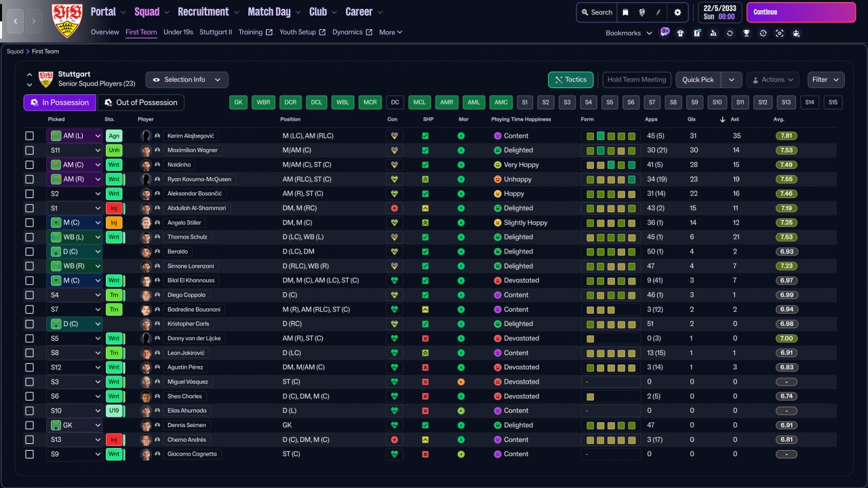Tick the checkbox for Kerim Alajbegović
Image resolution: width=868 pixels, height=488 pixels.
click(29, 136)
